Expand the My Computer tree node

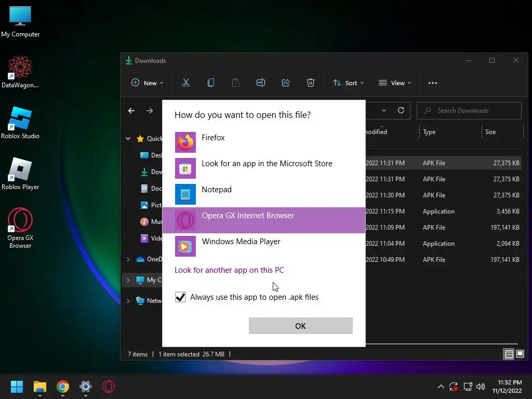128,280
